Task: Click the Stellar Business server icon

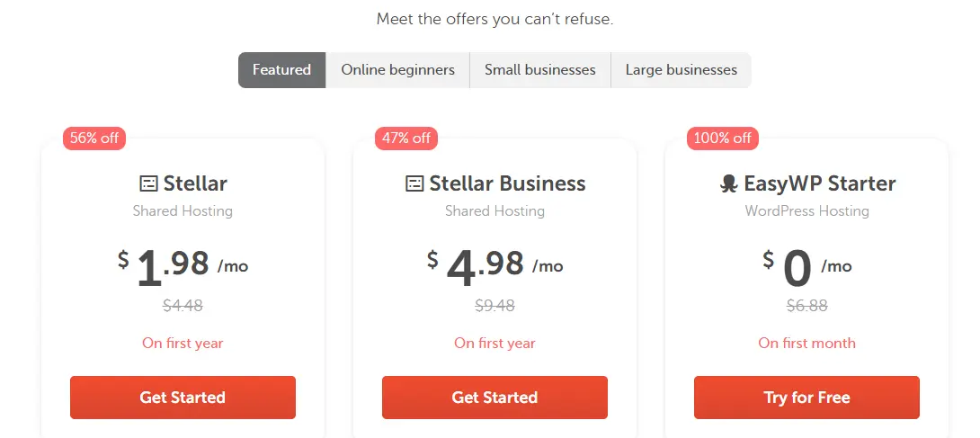Action: (414, 183)
